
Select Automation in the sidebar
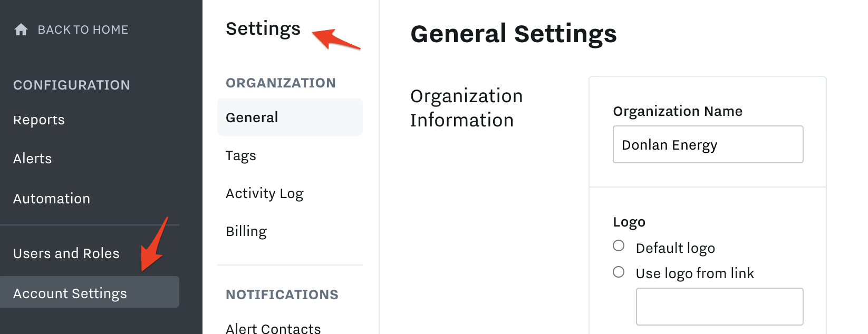click(x=52, y=199)
